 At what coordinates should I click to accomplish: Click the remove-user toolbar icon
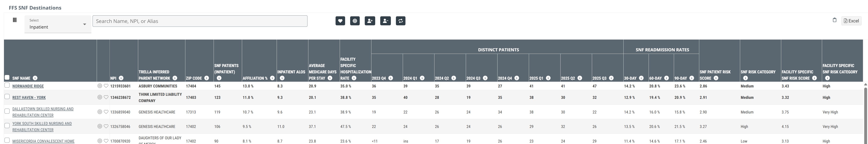[x=385, y=21]
